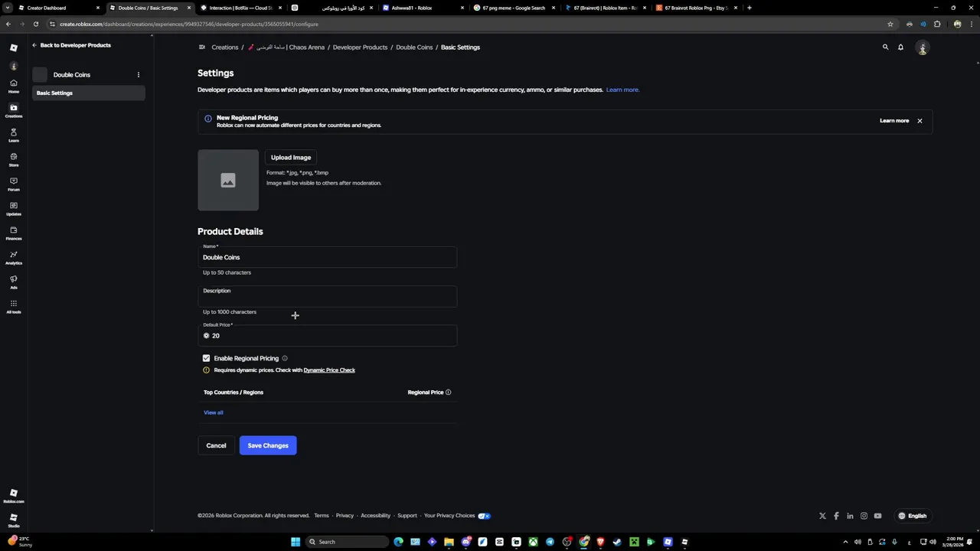
Task: Click info icon next to Enable Regional Pricing
Action: click(285, 358)
